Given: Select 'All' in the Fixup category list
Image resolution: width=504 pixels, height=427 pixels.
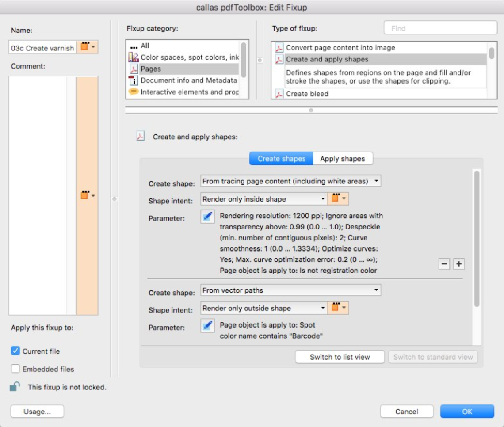Looking at the screenshot, I should (x=183, y=46).
